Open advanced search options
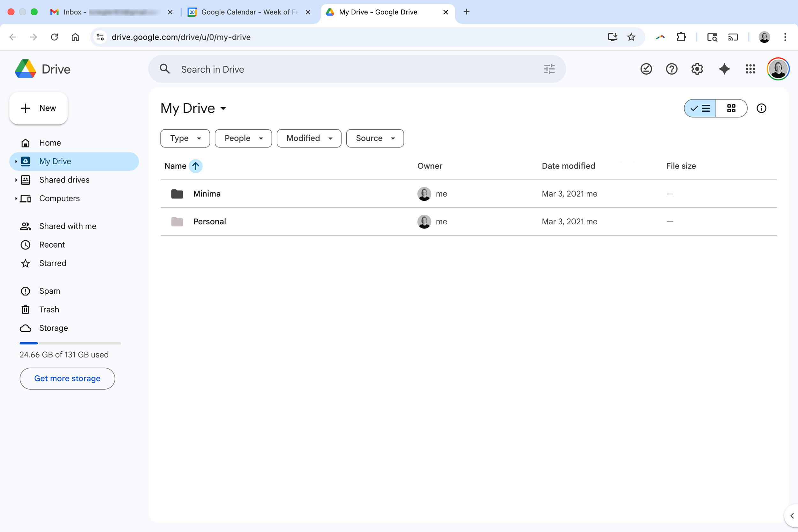Image resolution: width=798 pixels, height=532 pixels. coord(549,69)
